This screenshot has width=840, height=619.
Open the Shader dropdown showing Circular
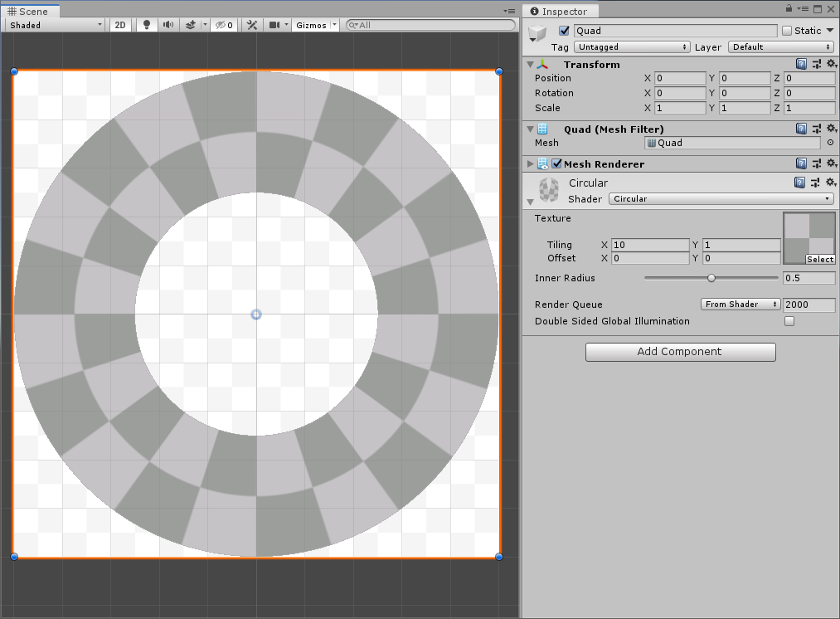click(x=720, y=198)
